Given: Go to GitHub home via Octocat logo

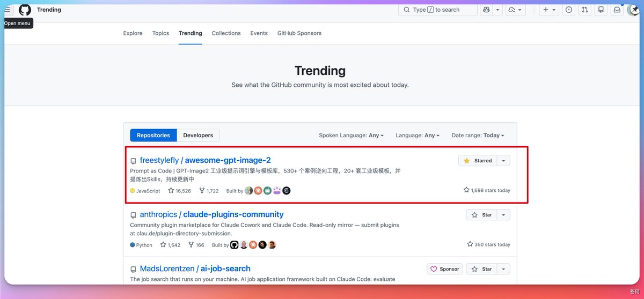Looking at the screenshot, I should [25, 10].
